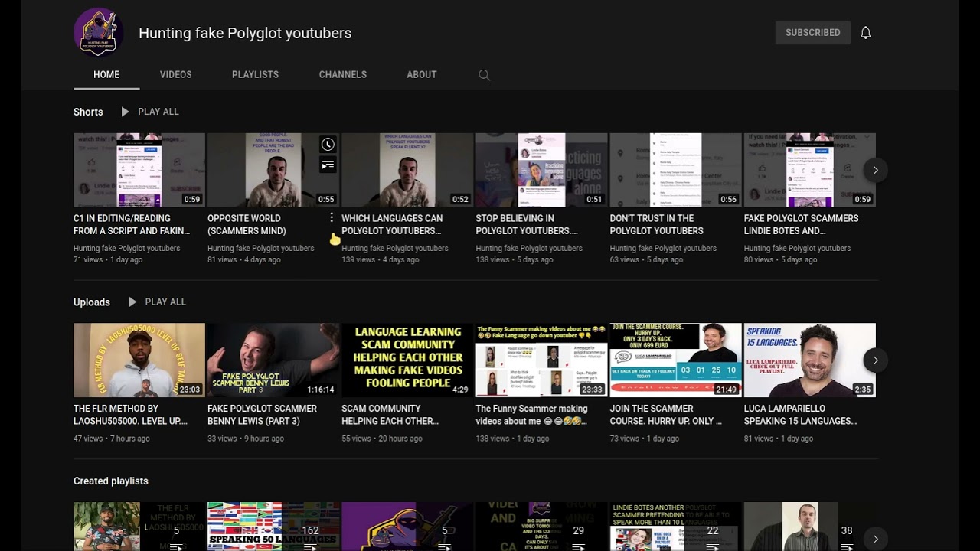This screenshot has height=551, width=980.
Task: Click Play All for Uploads
Action: pos(165,302)
